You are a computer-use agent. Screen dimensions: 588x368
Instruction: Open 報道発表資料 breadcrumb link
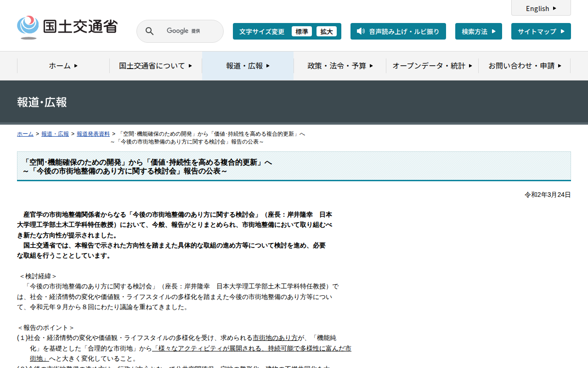(x=93, y=134)
